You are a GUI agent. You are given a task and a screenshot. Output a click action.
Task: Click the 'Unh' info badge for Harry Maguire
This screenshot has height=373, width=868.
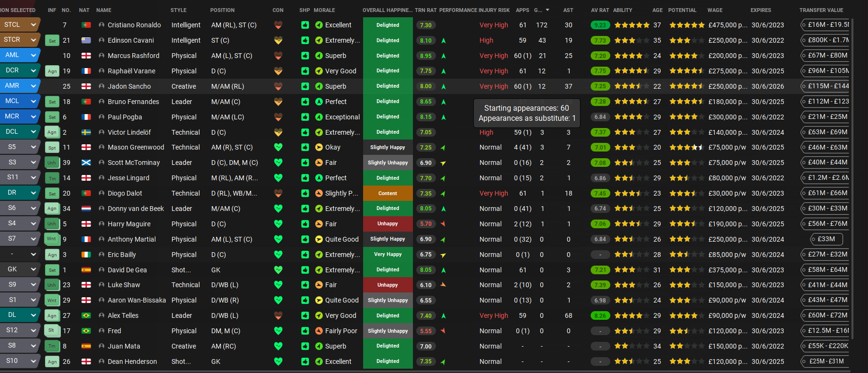point(52,224)
